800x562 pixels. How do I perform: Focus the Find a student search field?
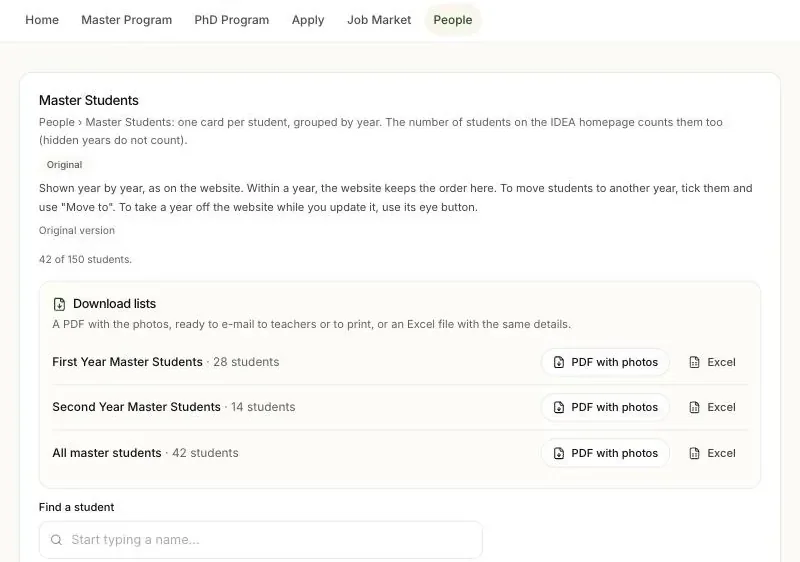point(261,540)
